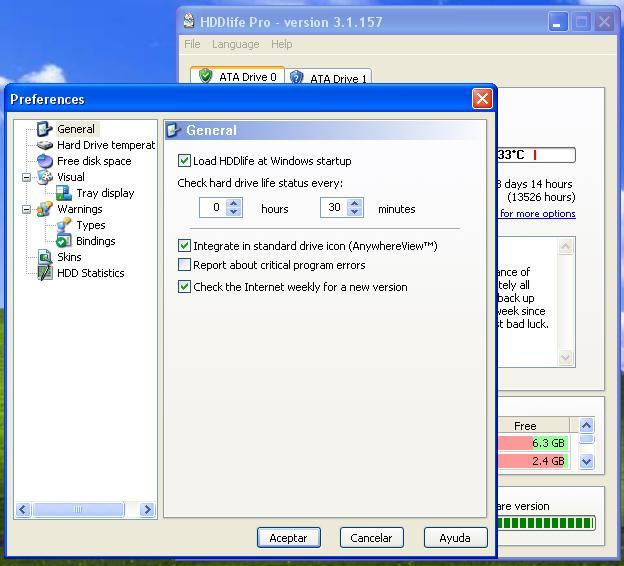Enable Report about critical program errors
Viewport: 624px width, 566px height.
[x=184, y=265]
